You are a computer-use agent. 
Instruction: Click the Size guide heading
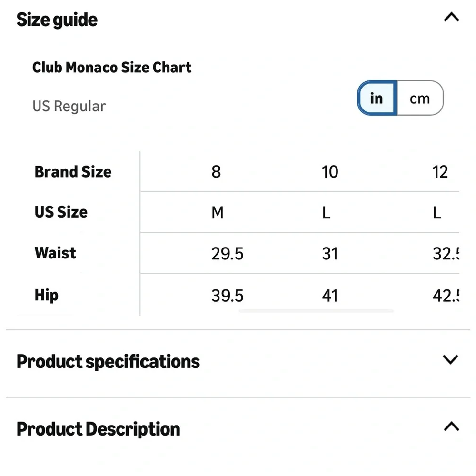[x=57, y=20]
